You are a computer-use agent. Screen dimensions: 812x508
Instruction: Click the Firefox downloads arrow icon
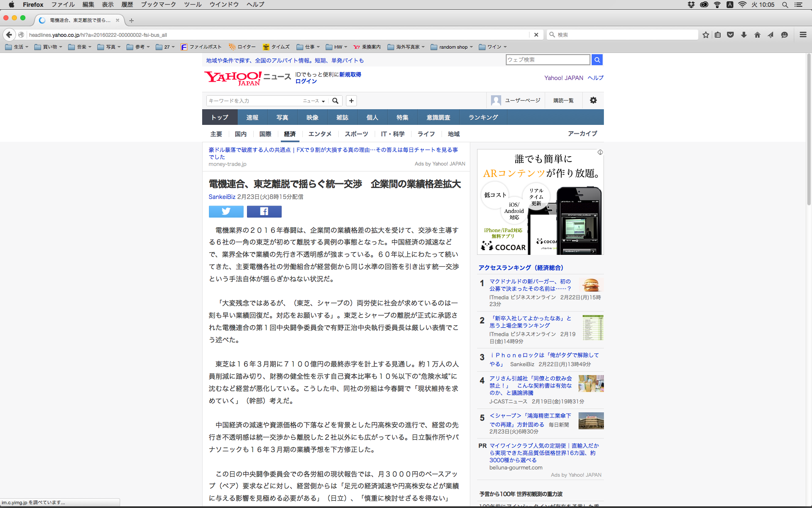[743, 35]
